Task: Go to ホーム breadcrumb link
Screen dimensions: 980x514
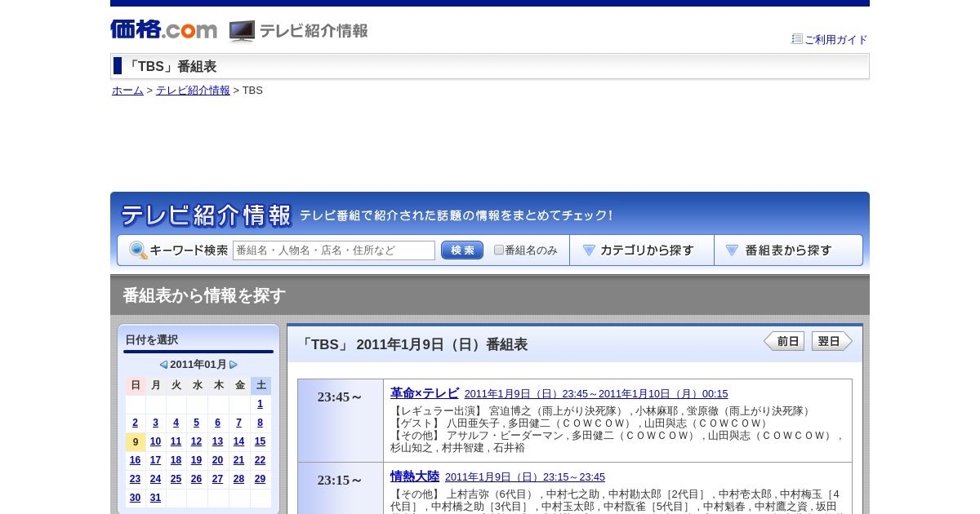Action: (x=127, y=91)
